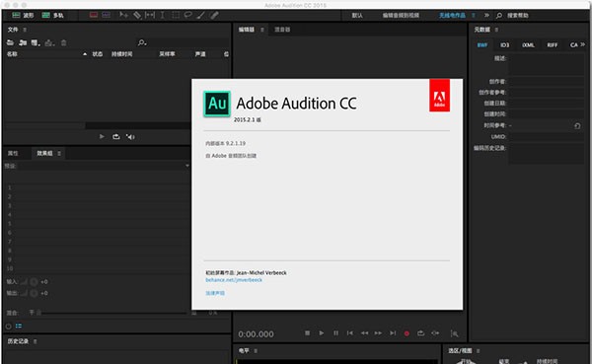This screenshot has height=364, width=592.
Task: Open the Files (文件) panel menu
Action: click(x=25, y=30)
